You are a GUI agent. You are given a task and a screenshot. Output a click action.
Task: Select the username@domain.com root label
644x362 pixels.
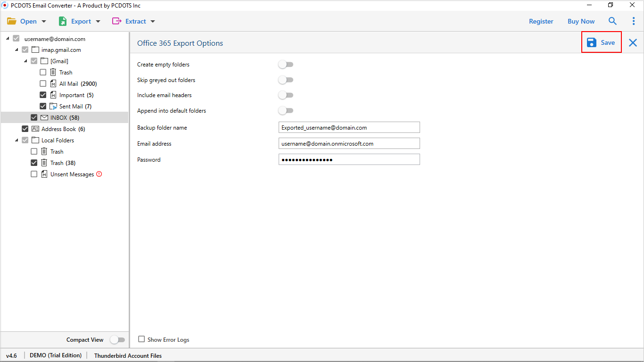coord(55,39)
